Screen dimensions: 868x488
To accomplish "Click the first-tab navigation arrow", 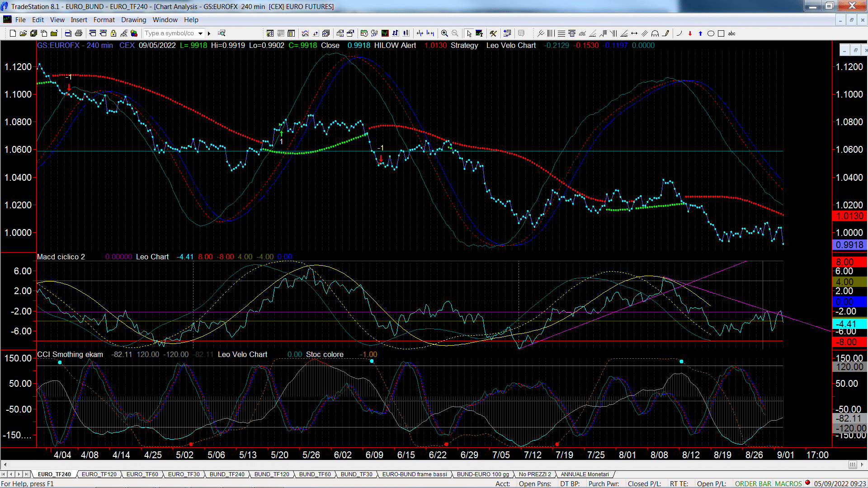I will 4,474.
